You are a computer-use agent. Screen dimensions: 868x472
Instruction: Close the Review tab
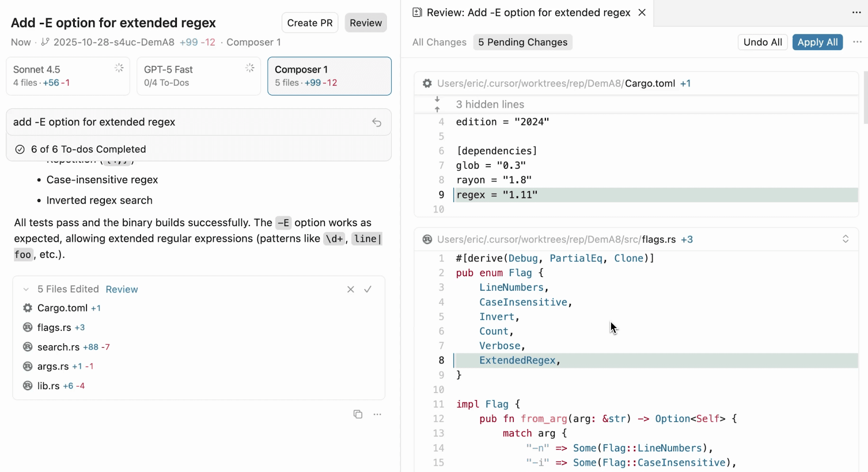(x=642, y=13)
